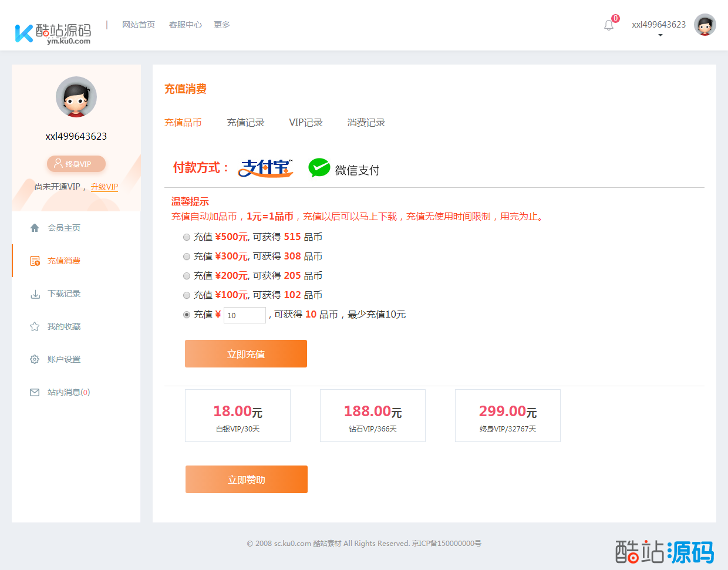Choose the ¥100 recharge radio button

187,295
